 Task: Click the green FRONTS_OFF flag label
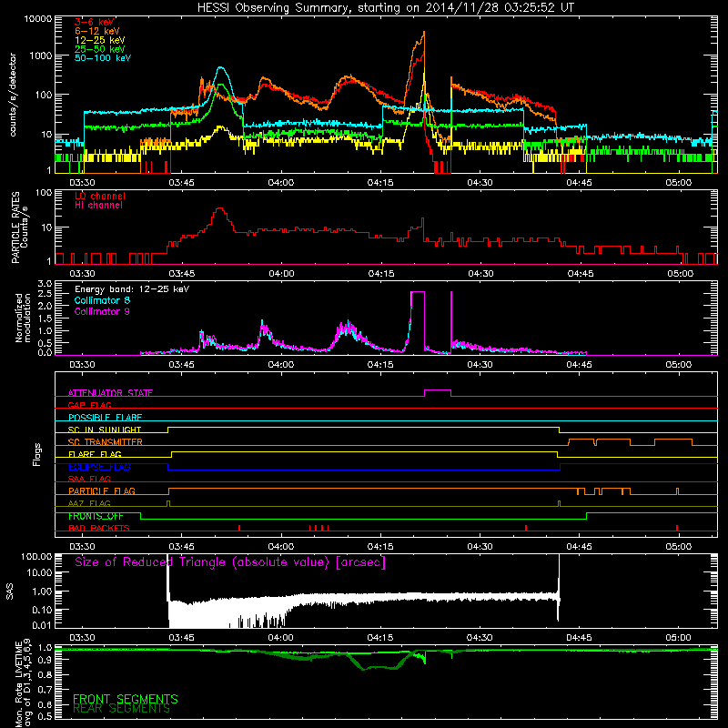coord(96,516)
